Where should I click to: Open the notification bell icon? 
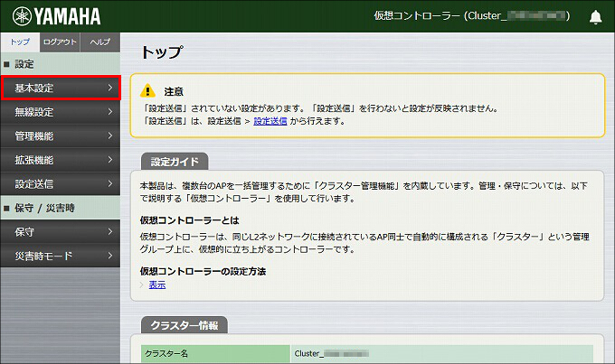[595, 17]
